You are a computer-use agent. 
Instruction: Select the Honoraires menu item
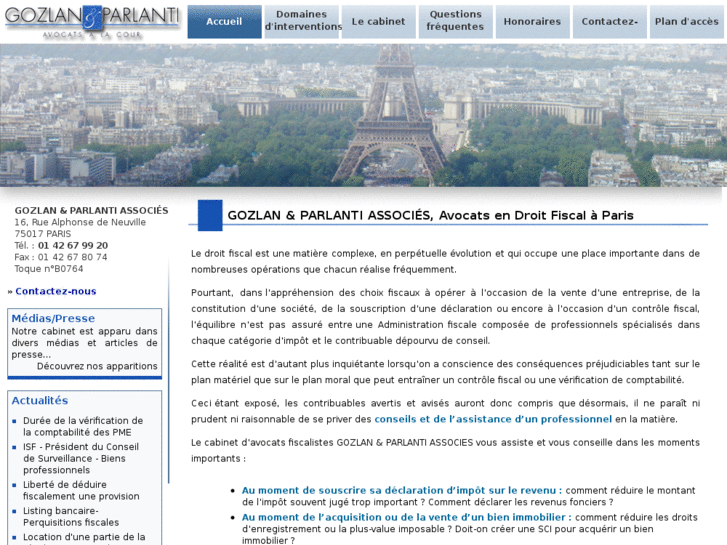coord(532,21)
